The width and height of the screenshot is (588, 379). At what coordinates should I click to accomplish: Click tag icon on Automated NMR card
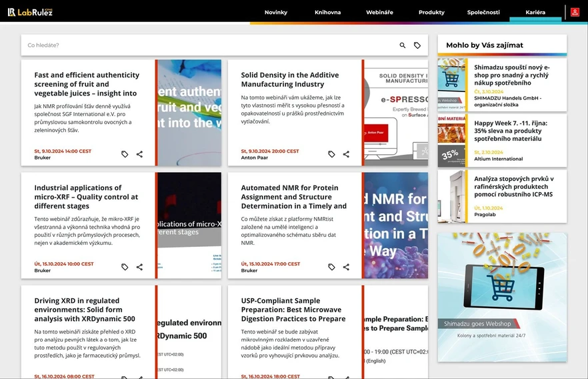point(331,267)
